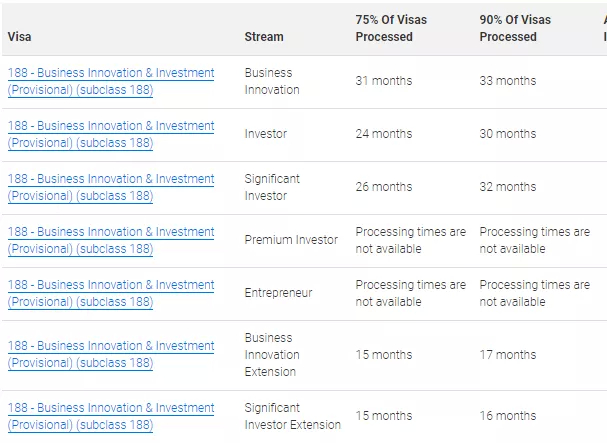The image size is (607, 443).
Task: Open the subclass 188 link beside Investor stream
Action: [x=111, y=134]
